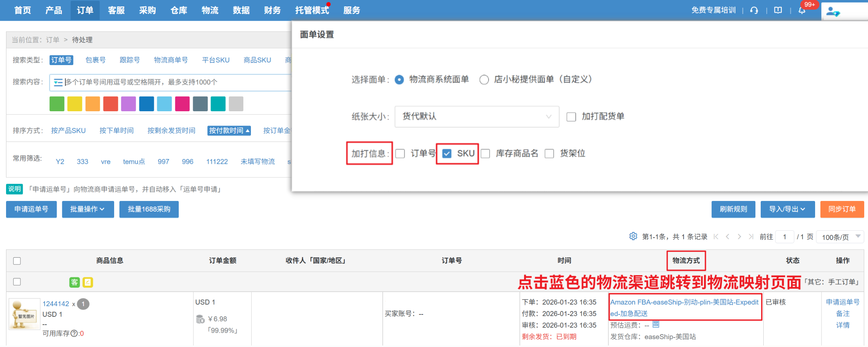This screenshot has height=347, width=868.
Task: Expand the 导入/导出 dropdown button
Action: [x=787, y=209]
